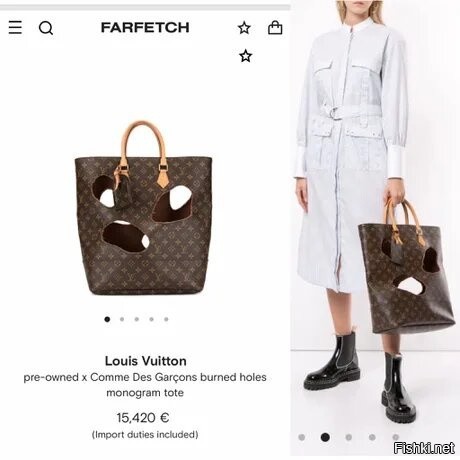The width and height of the screenshot is (460, 460).
Task: Click the search magnifier icon
Action: coord(46,28)
